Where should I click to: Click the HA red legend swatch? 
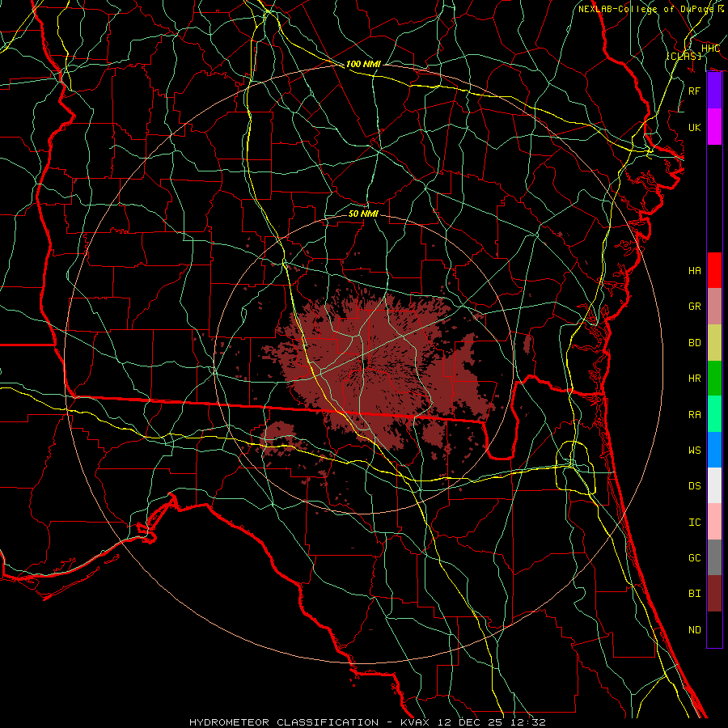[714, 270]
